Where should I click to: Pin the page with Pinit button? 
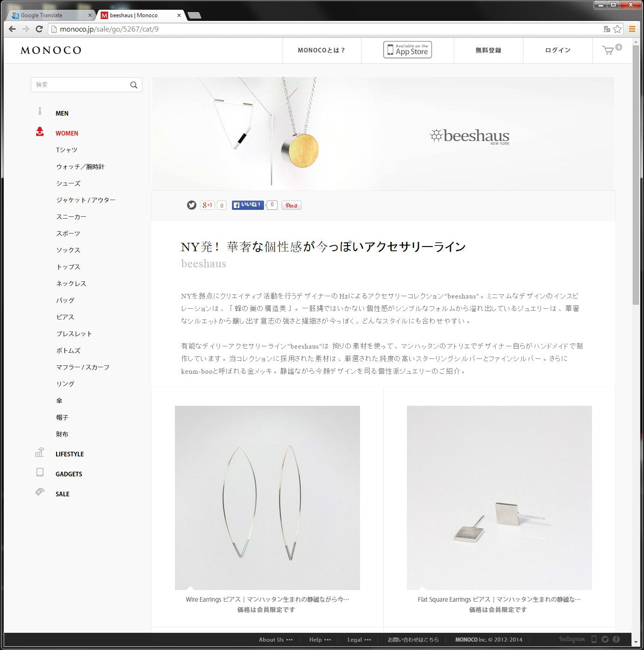(x=291, y=205)
